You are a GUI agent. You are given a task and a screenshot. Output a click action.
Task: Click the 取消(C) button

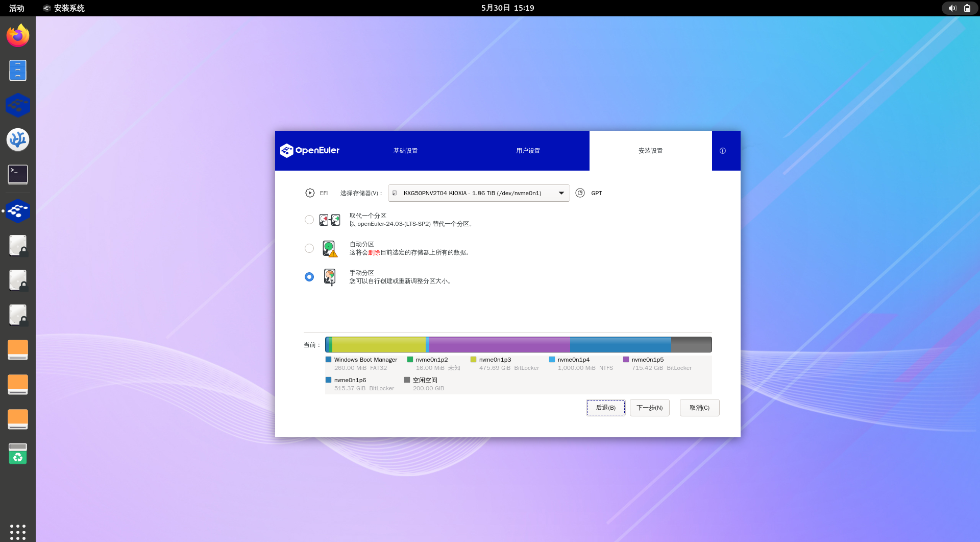point(699,408)
